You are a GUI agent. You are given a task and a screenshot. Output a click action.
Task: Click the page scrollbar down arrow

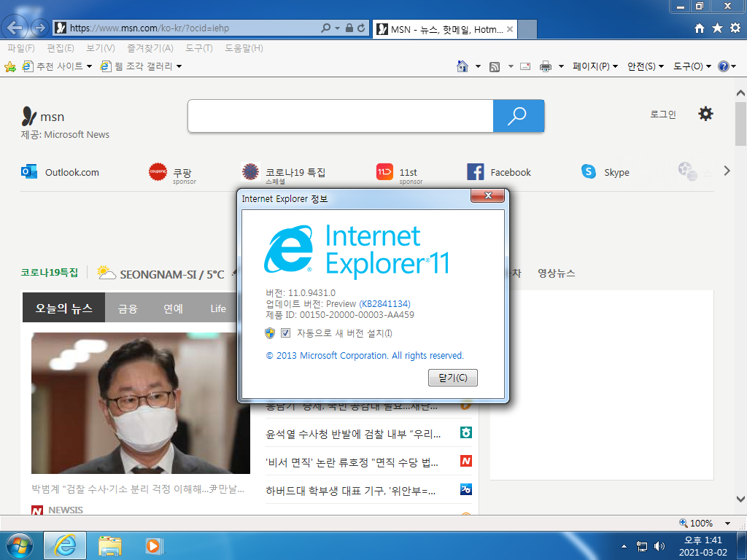tap(740, 499)
